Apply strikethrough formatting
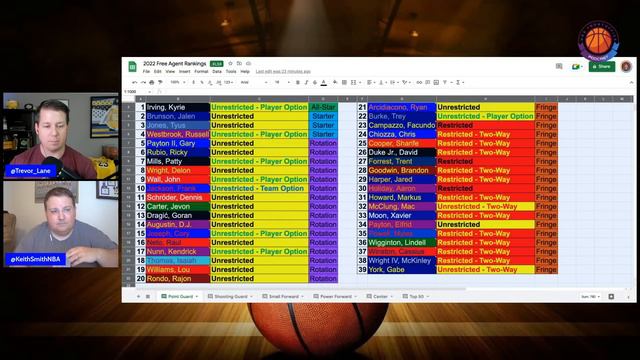This screenshot has height=360, width=640. (315, 82)
